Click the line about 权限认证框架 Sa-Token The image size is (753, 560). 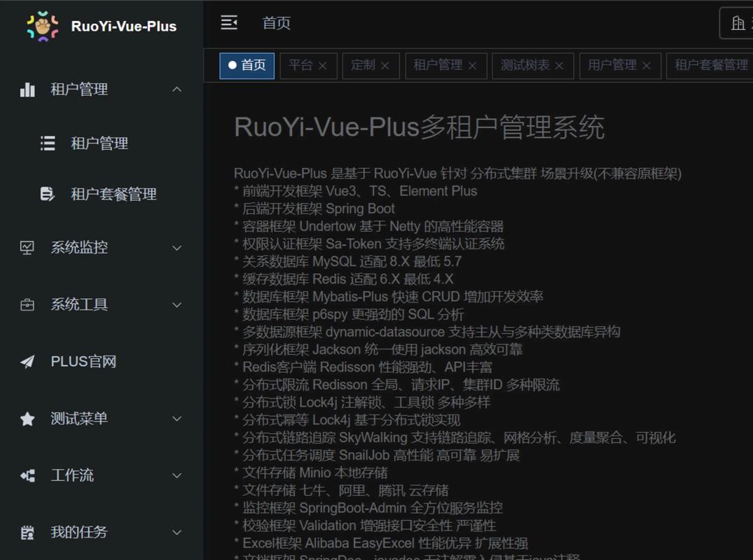369,244
